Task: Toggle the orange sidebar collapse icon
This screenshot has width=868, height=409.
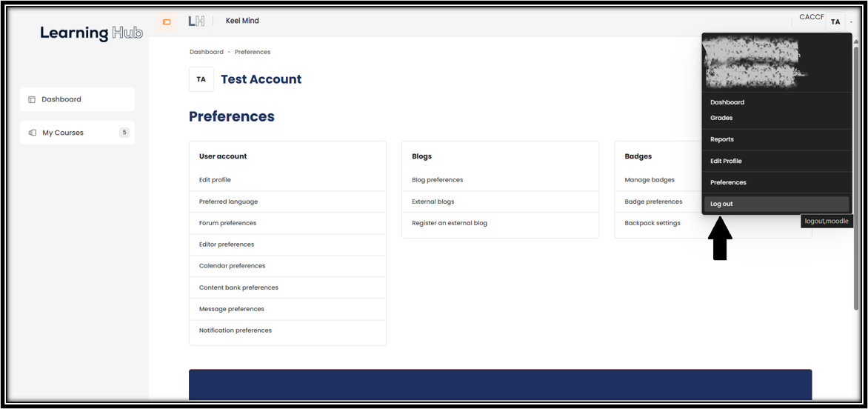Action: click(x=167, y=22)
